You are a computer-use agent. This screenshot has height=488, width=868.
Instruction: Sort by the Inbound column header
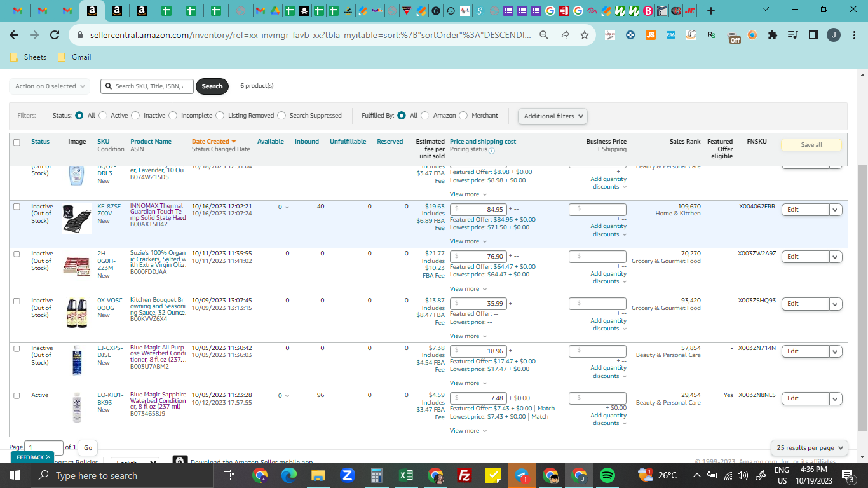tap(307, 142)
